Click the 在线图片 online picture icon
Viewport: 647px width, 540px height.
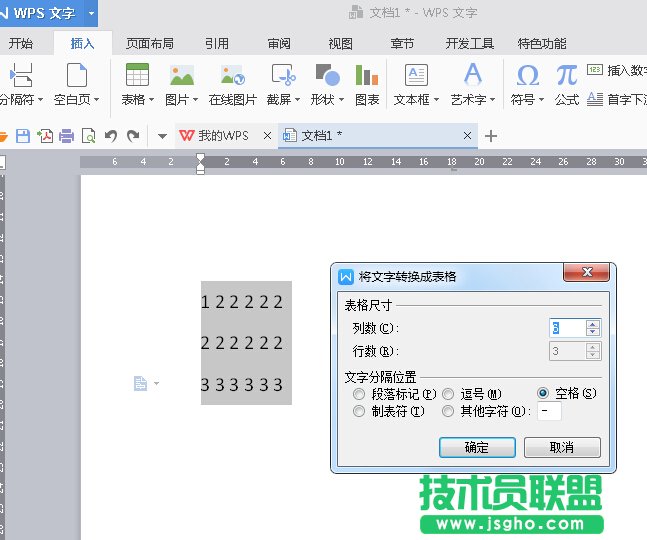click(233, 76)
